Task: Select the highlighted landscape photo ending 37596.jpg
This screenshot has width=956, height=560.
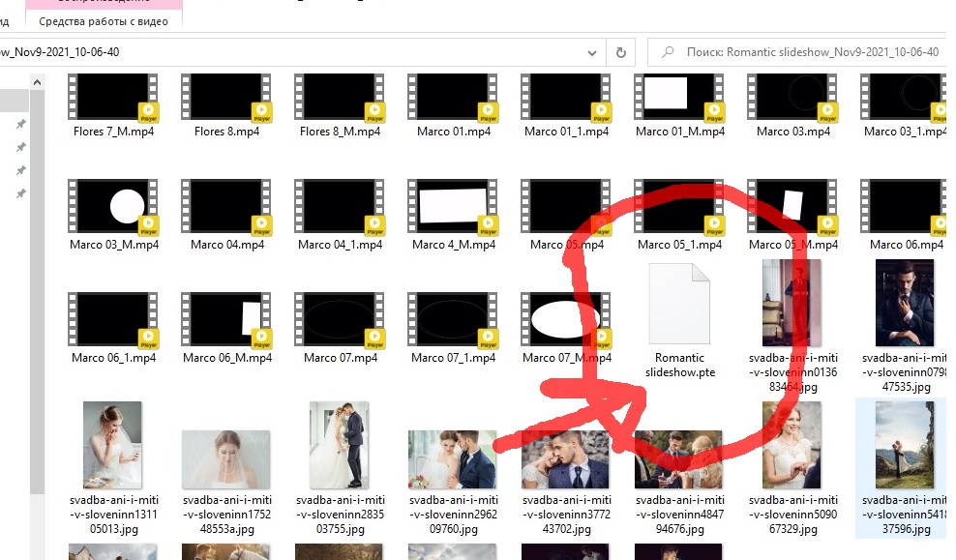Action: click(904, 445)
